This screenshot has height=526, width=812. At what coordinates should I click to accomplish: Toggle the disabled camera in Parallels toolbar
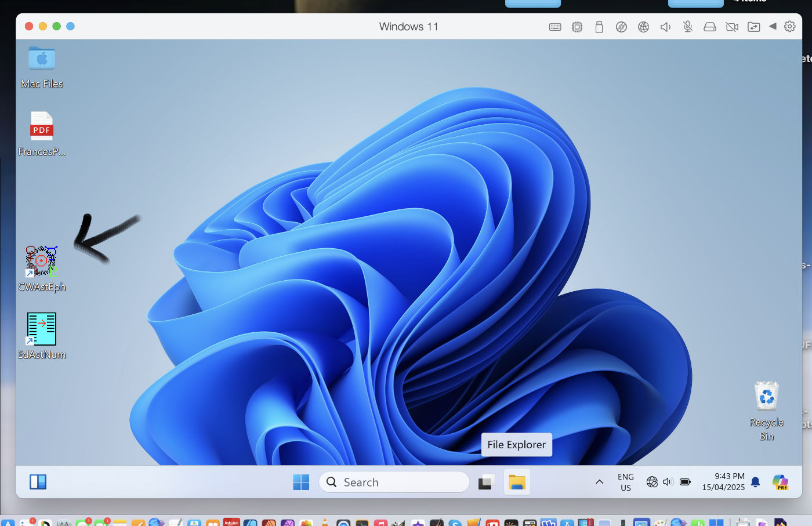click(732, 27)
